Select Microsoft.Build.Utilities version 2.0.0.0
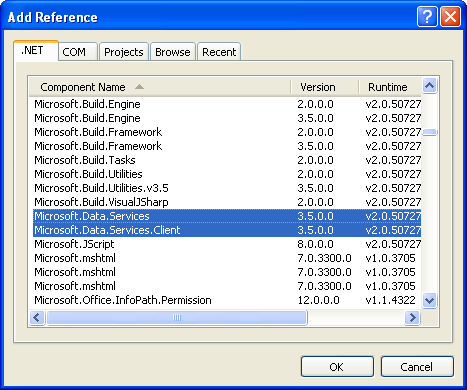This screenshot has width=467, height=390. [x=227, y=174]
